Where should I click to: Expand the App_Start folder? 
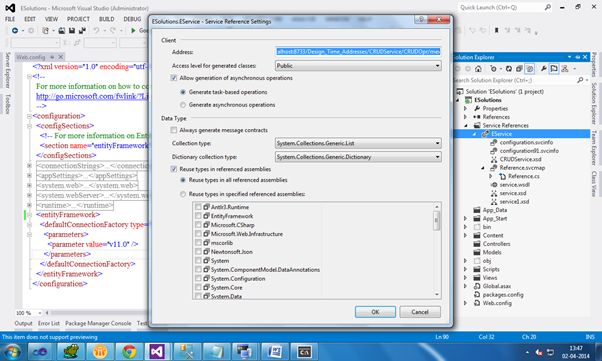click(x=465, y=219)
